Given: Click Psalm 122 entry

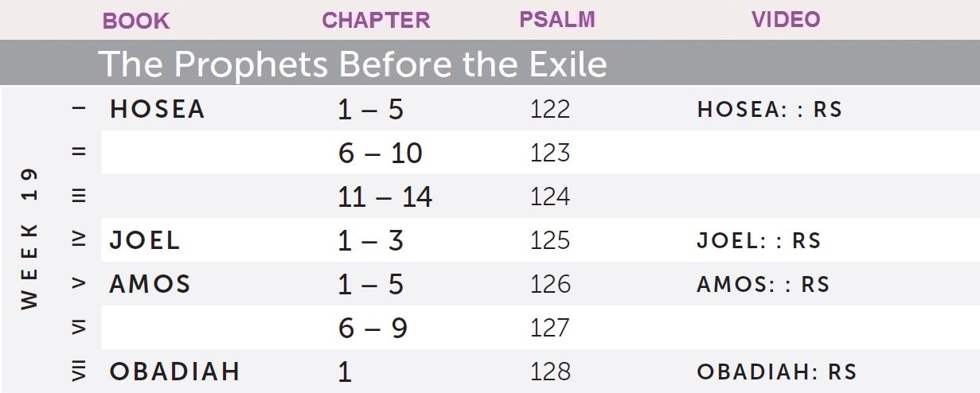Looking at the screenshot, I should [x=550, y=109].
